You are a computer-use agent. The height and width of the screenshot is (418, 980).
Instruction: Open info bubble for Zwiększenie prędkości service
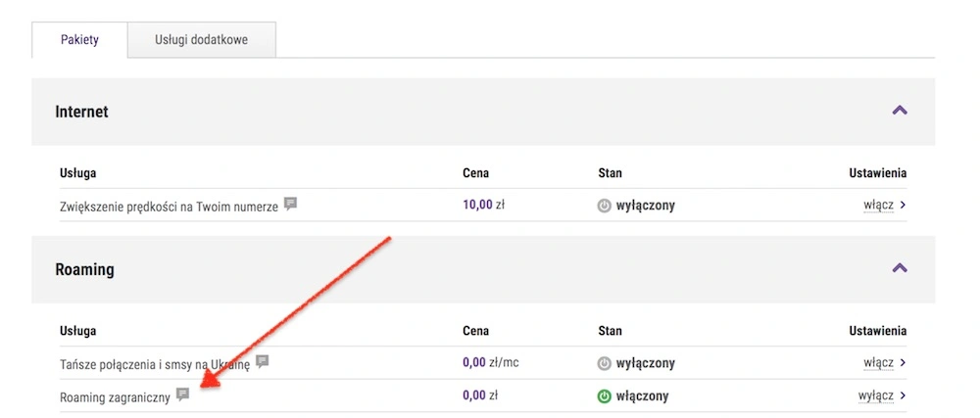click(291, 204)
